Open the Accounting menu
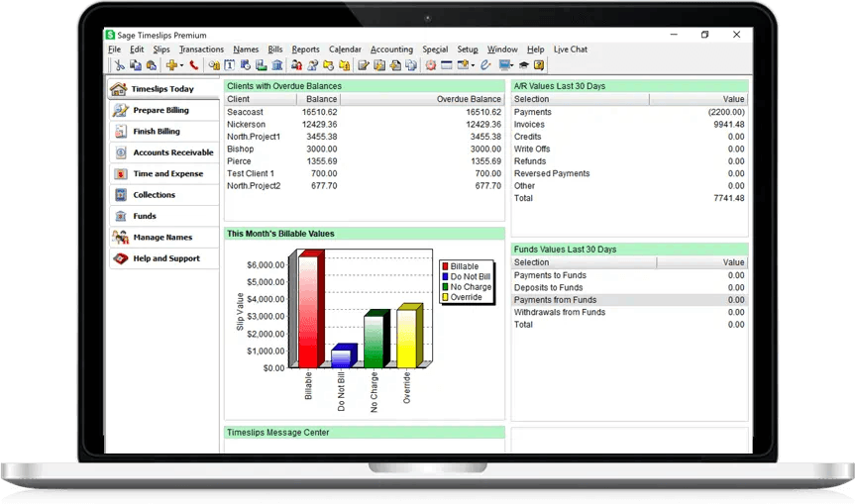Screen dimensions: 855x504 [x=391, y=50]
